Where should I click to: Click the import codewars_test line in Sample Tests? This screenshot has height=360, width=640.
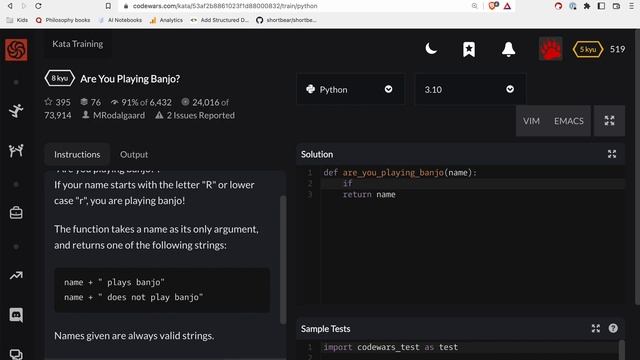(391, 347)
